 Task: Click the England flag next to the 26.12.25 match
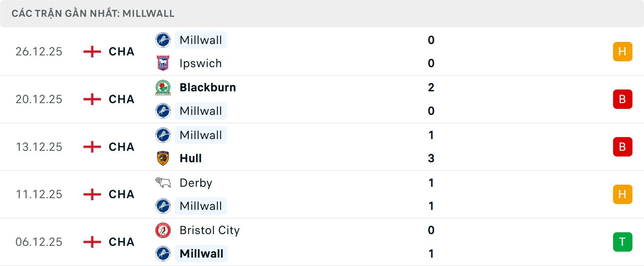[91, 51]
